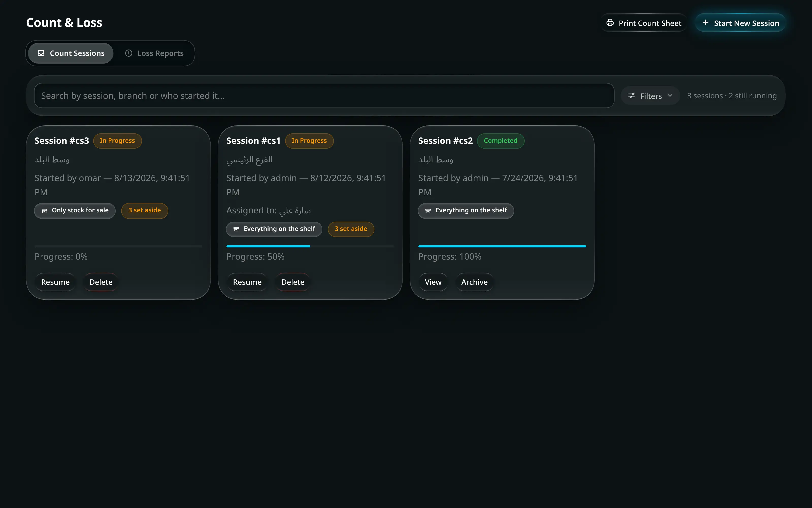Click the Count & Loss page heading
Viewport: 812px width, 508px height.
(64, 23)
